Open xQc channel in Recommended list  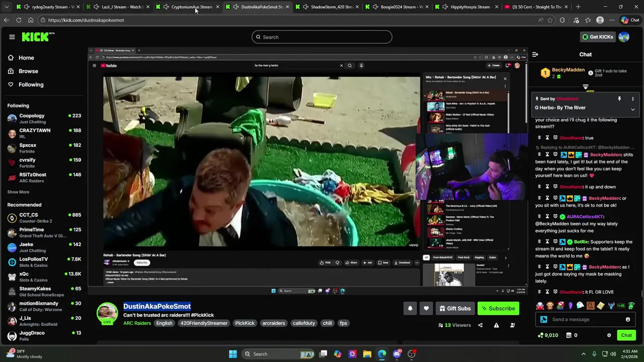tap(44, 277)
